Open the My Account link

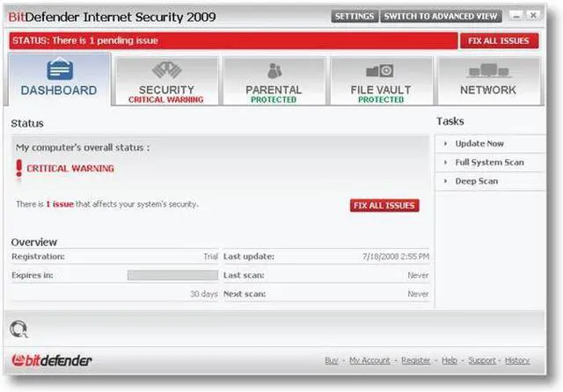(x=369, y=360)
